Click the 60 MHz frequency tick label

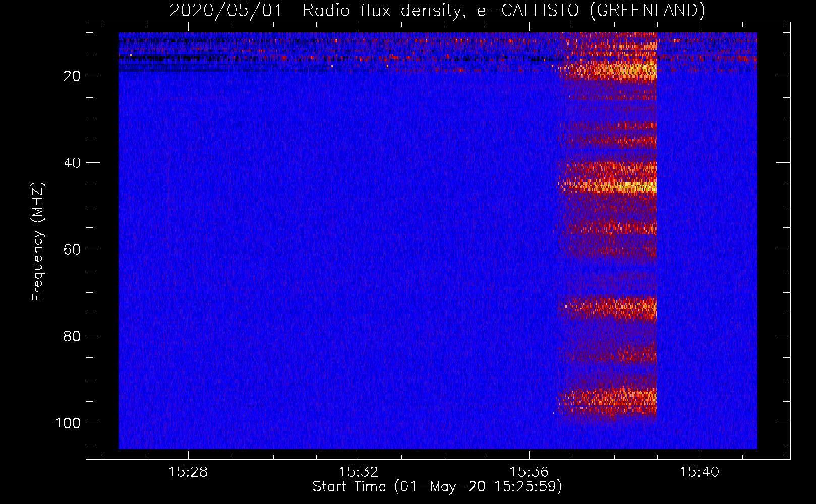tap(72, 249)
